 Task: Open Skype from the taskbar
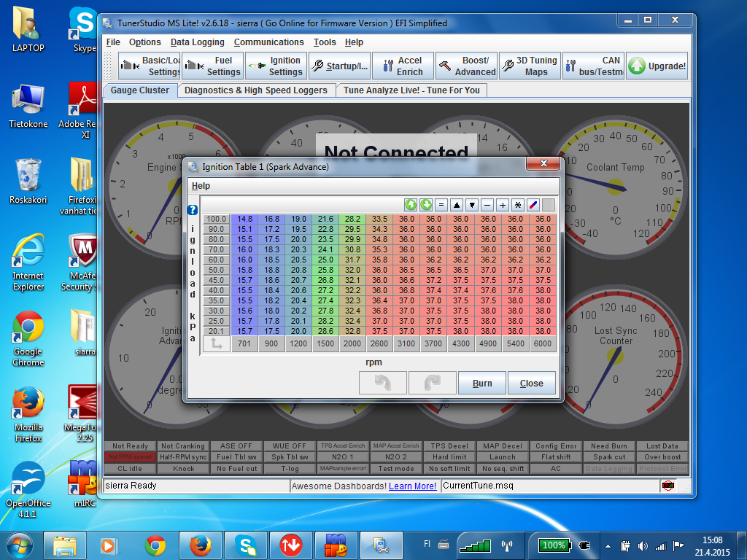coord(246,545)
